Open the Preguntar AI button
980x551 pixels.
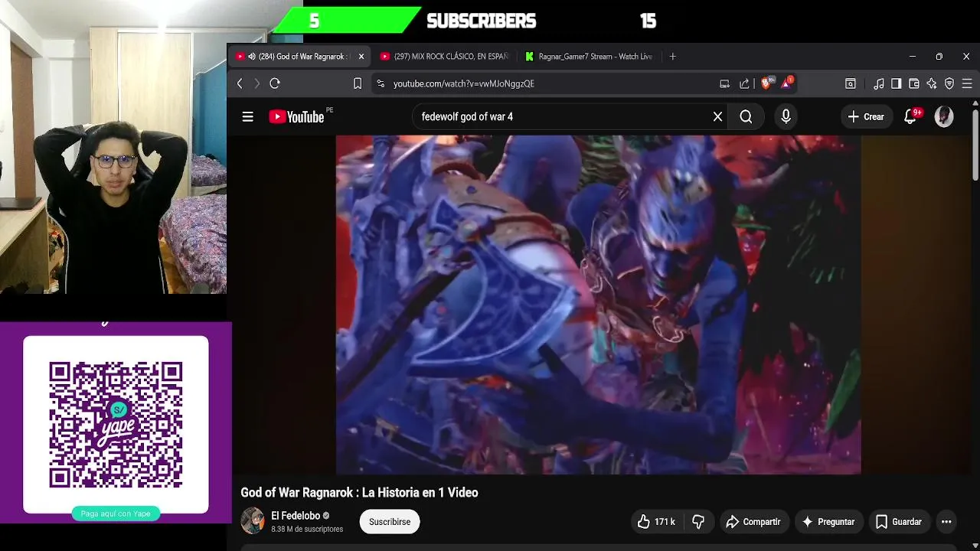tap(828, 522)
